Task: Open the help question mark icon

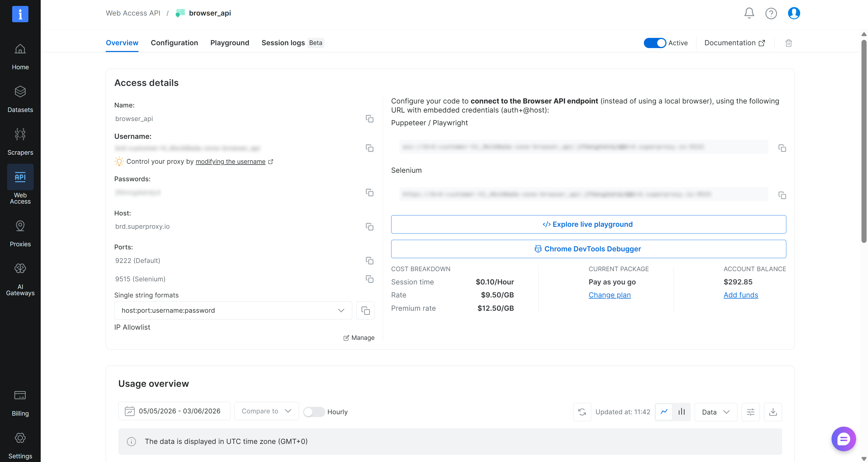Action: tap(771, 13)
